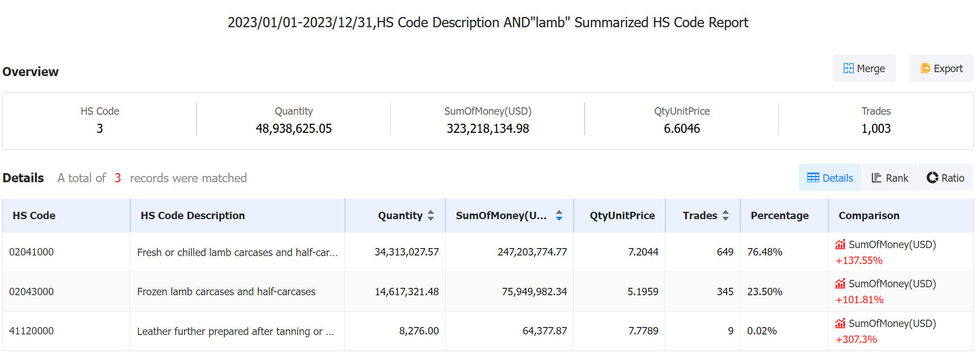Click unit price 7.2044
980x352 pixels.
(x=643, y=252)
